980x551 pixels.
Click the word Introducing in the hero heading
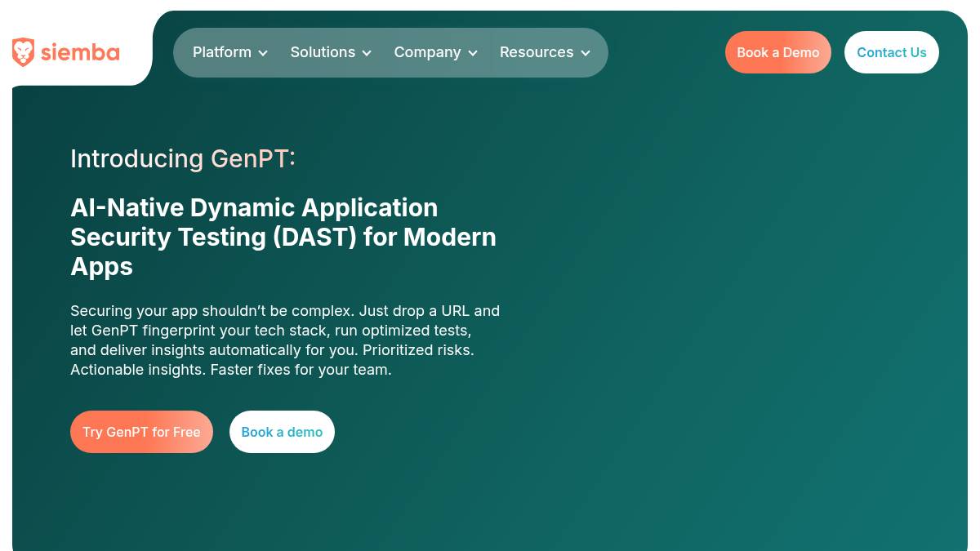pos(136,158)
